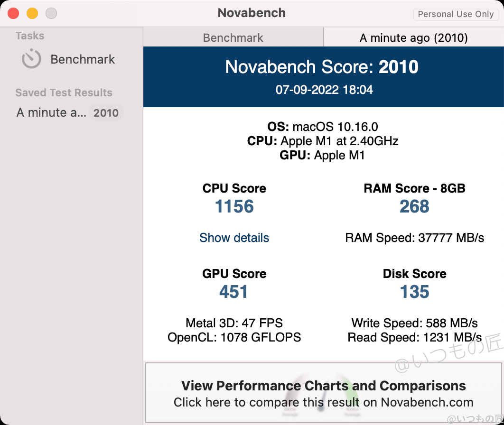The height and width of the screenshot is (425, 504).
Task: Click the OpenCL 1078 GFLOPS result
Action: (234, 338)
